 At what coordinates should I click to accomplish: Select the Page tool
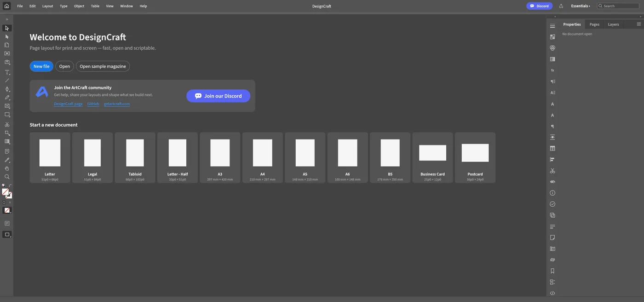pos(7,45)
